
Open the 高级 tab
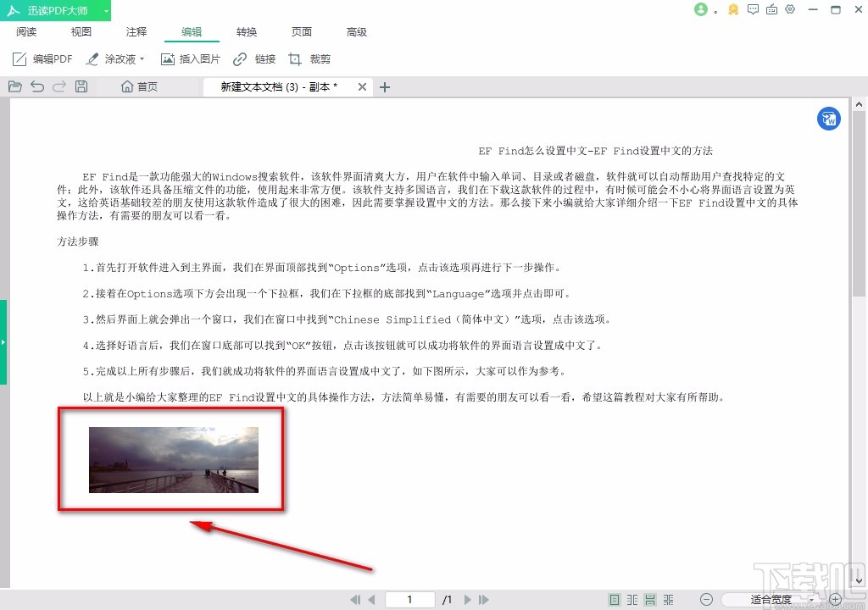click(x=357, y=32)
